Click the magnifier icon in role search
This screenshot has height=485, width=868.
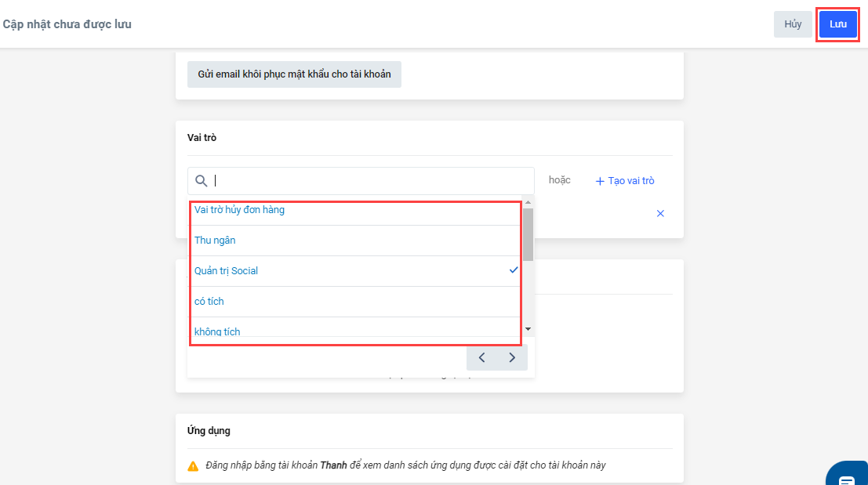click(202, 181)
